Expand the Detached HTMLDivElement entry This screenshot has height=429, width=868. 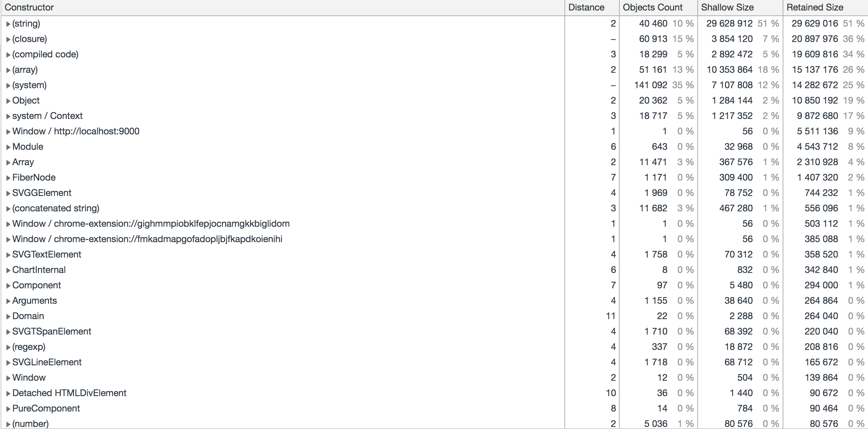[8, 393]
